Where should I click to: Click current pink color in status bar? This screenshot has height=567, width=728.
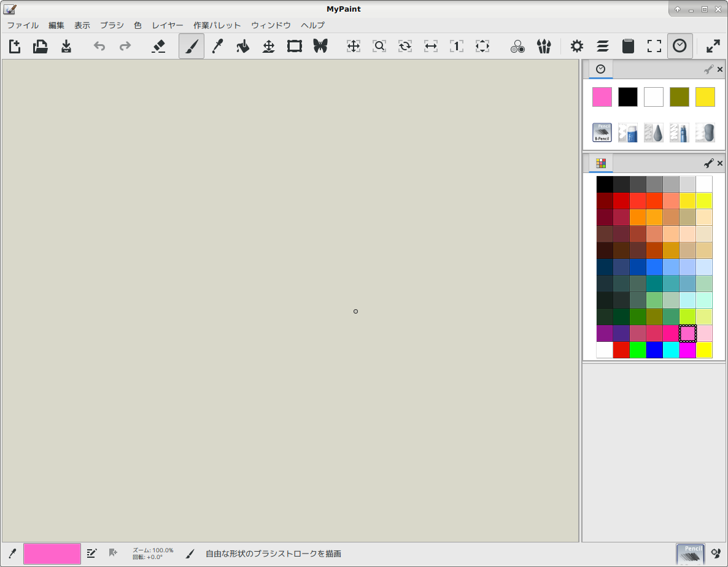click(x=52, y=553)
